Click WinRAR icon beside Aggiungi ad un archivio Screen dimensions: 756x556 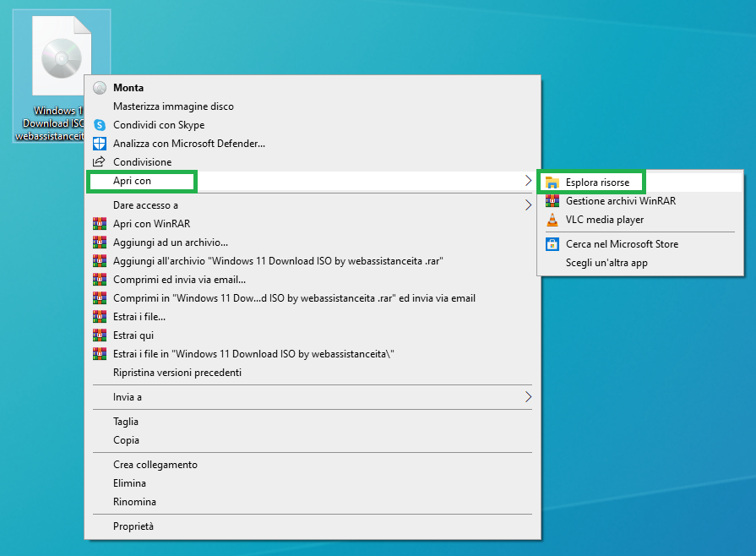click(100, 242)
